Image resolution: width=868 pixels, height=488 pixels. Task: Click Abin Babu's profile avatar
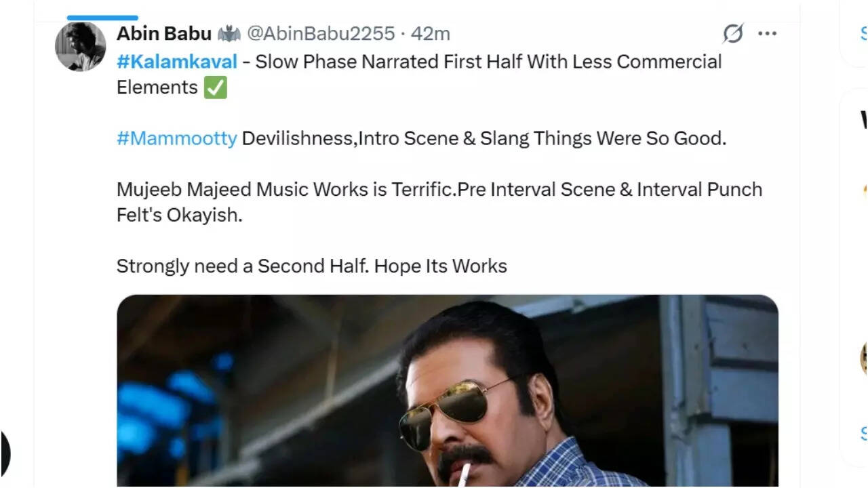pos(80,46)
